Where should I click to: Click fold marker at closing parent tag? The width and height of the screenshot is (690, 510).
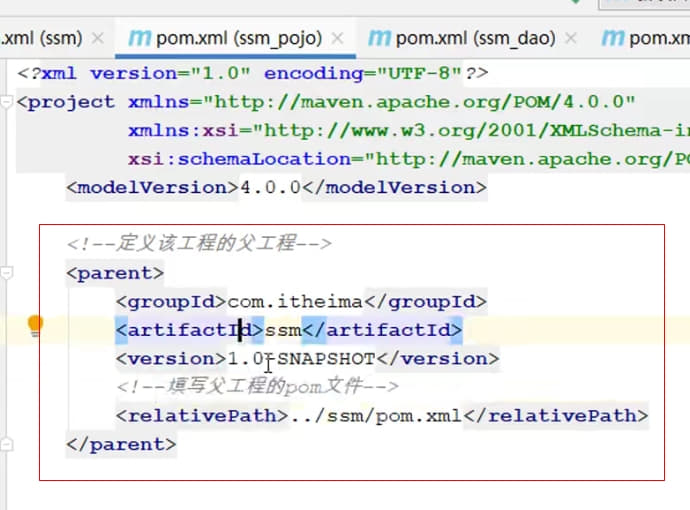6,444
